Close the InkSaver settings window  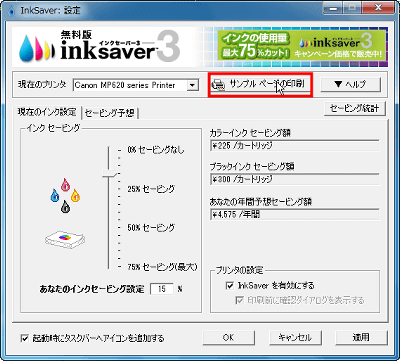coord(378,7)
